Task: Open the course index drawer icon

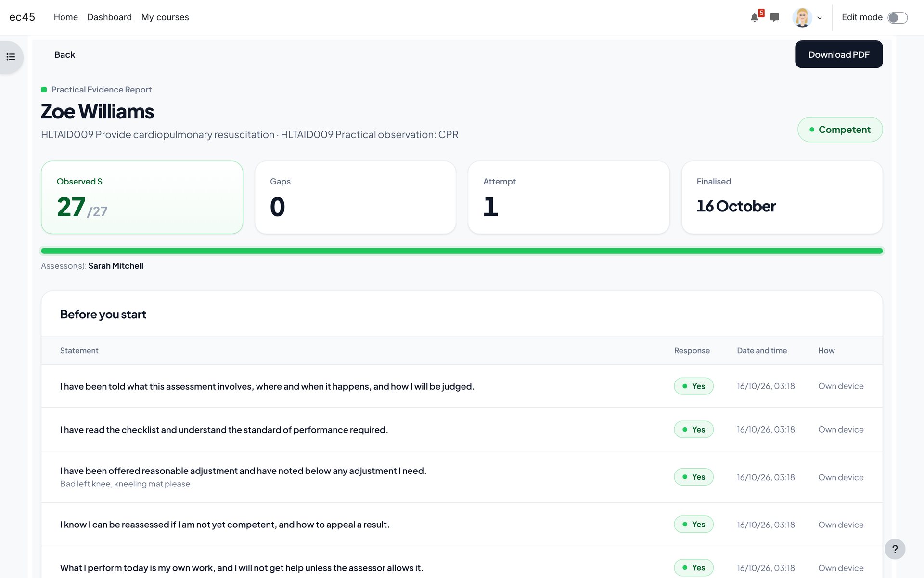Action: (11, 57)
